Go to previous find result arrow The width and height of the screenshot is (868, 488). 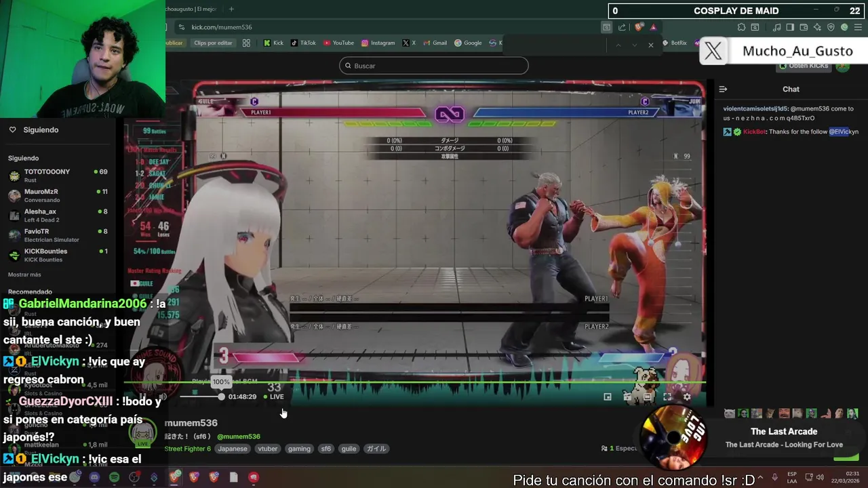coord(618,45)
